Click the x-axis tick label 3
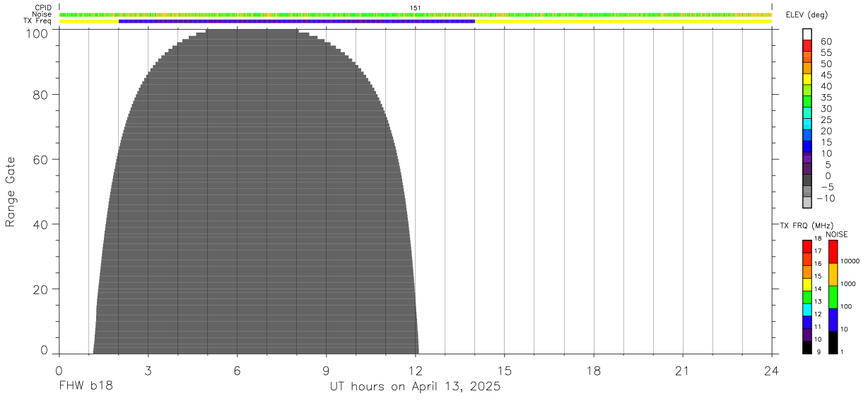This screenshot has width=868, height=401. (x=148, y=370)
